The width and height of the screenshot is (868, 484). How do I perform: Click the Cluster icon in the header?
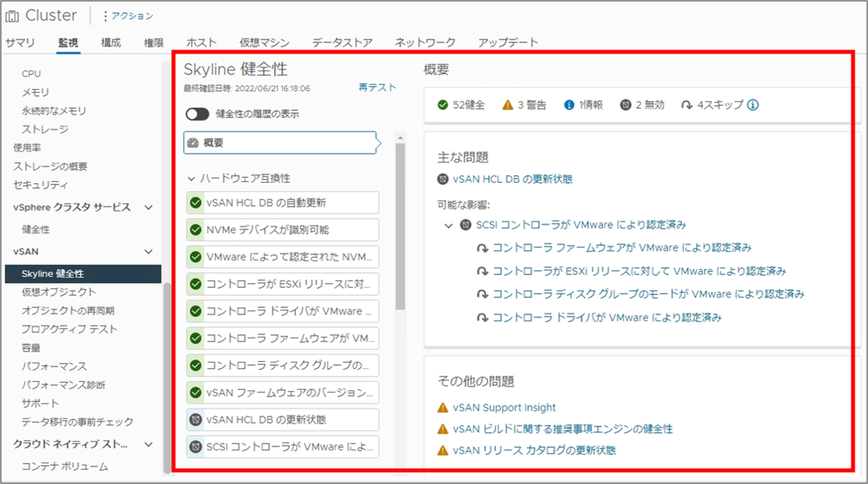coord(12,16)
